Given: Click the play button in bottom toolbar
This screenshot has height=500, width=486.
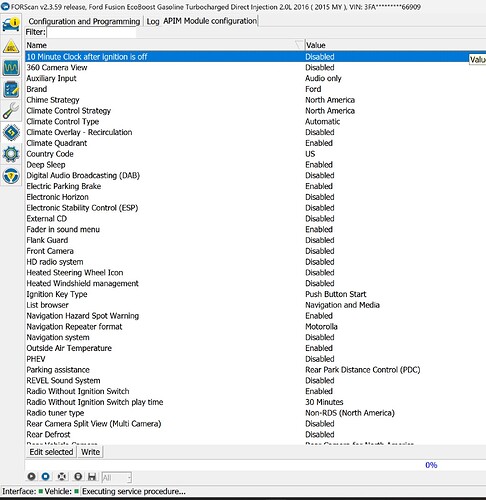Looking at the screenshot, I should (31, 477).
